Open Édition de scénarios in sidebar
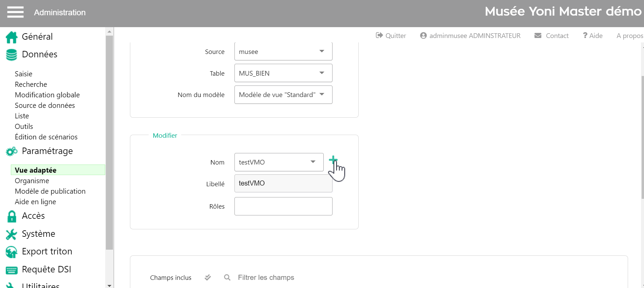 tap(46, 137)
